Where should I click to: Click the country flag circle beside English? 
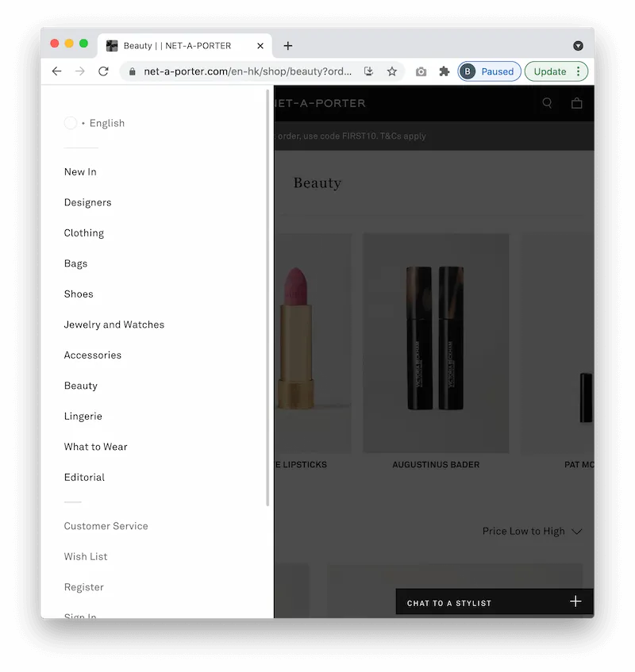point(71,123)
